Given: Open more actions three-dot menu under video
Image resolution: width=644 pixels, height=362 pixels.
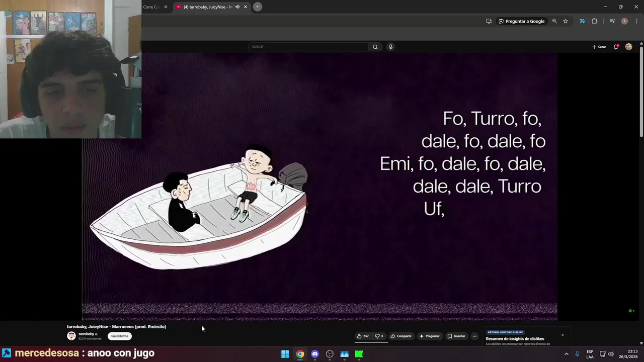Looking at the screenshot, I should pos(474,336).
